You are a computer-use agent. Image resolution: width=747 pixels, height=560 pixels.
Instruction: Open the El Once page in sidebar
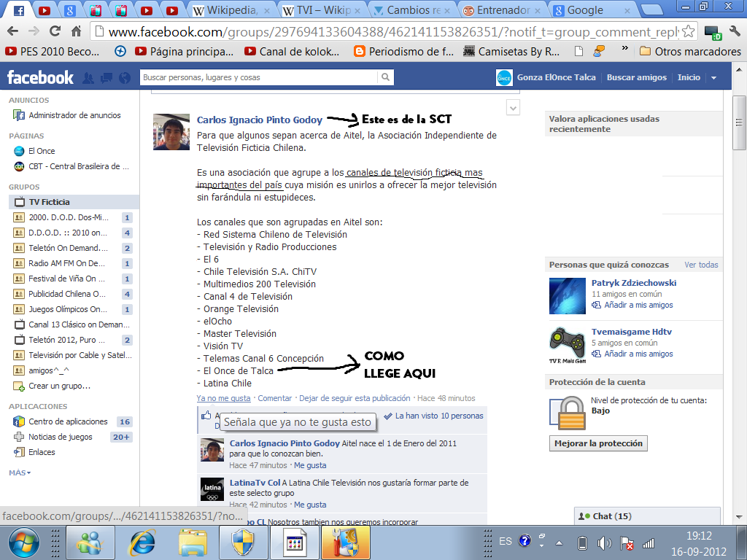(42, 151)
